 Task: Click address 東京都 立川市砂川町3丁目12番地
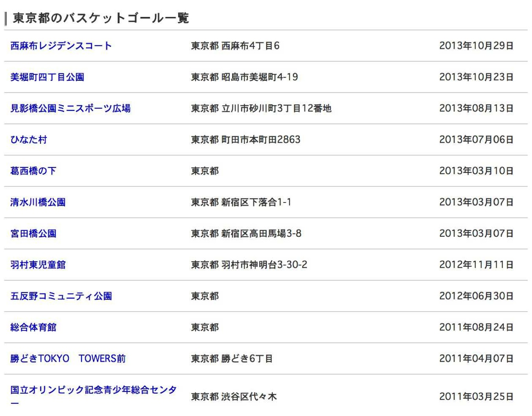click(261, 108)
